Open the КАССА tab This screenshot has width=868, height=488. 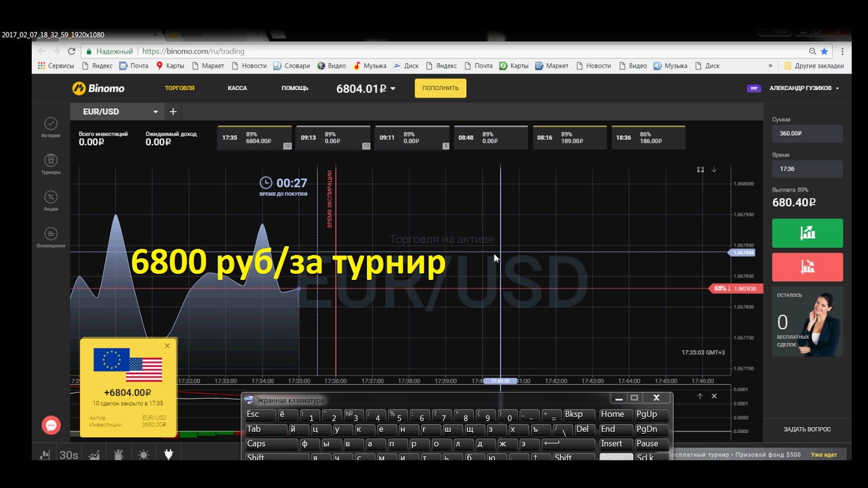pos(237,88)
